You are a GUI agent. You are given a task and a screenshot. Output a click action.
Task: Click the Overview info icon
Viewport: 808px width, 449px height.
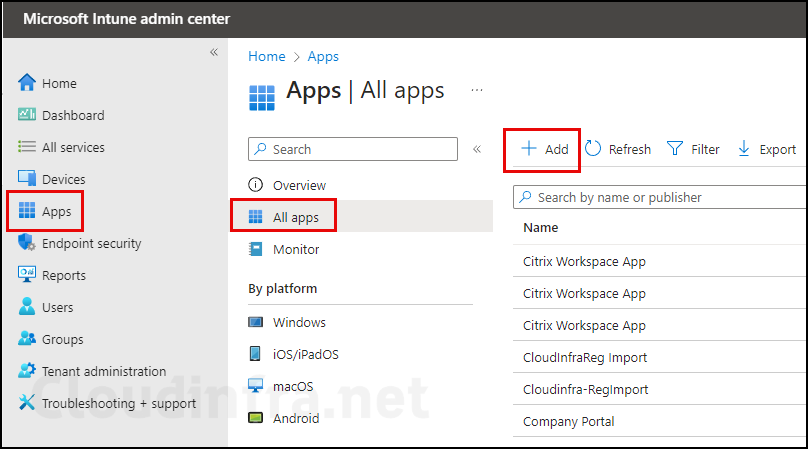tap(256, 185)
